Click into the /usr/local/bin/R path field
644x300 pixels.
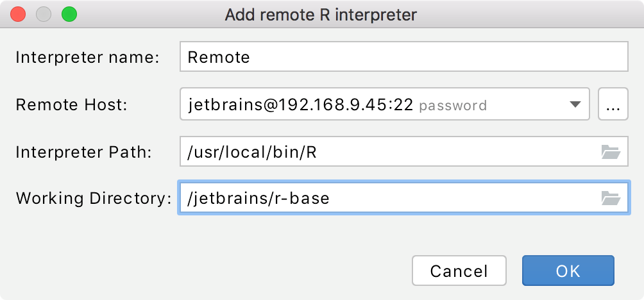(385, 152)
